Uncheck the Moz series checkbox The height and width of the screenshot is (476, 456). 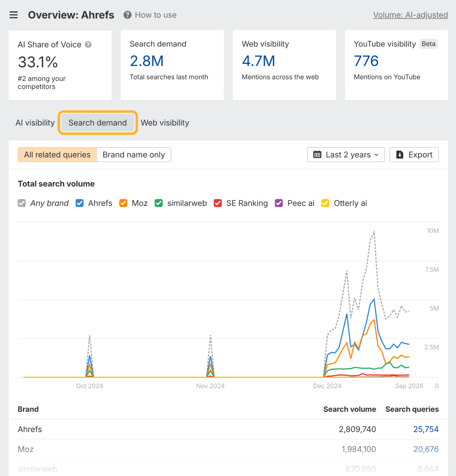[x=123, y=203]
